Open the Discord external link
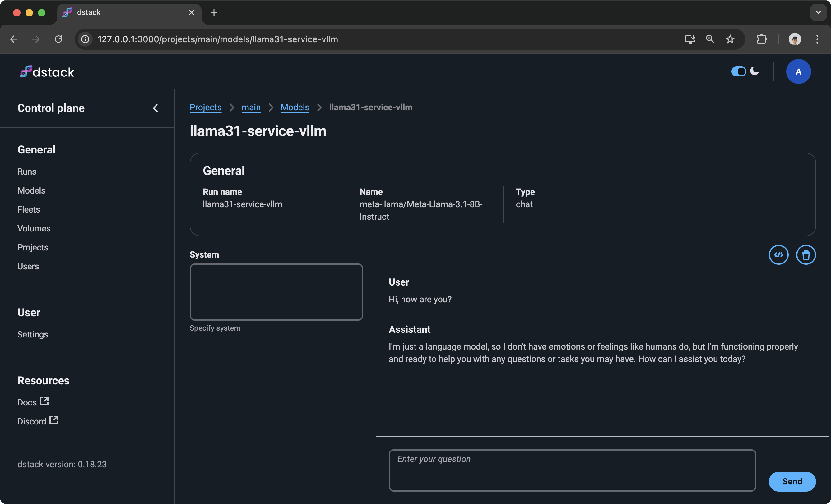This screenshot has width=831, height=504. [38, 421]
